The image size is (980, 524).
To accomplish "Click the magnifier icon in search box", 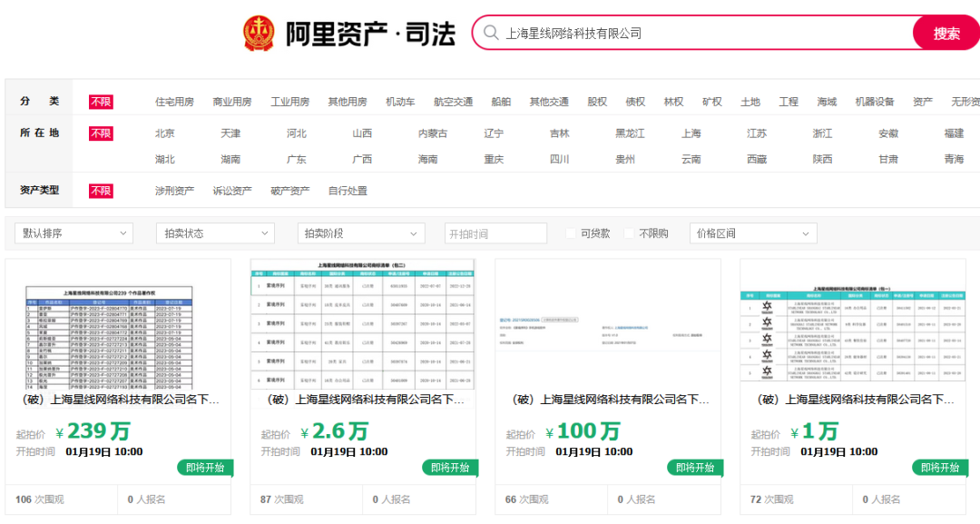I will [491, 33].
